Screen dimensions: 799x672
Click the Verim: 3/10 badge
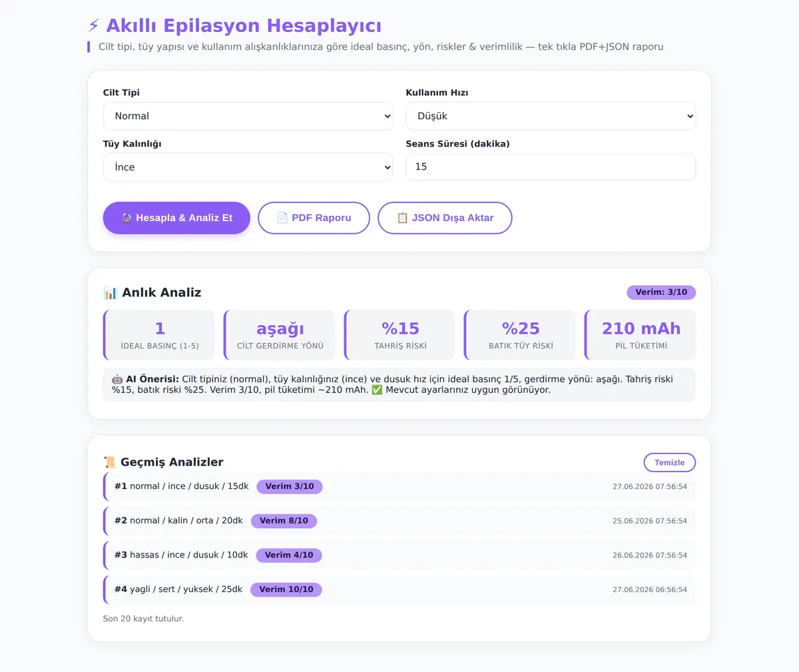pos(661,292)
